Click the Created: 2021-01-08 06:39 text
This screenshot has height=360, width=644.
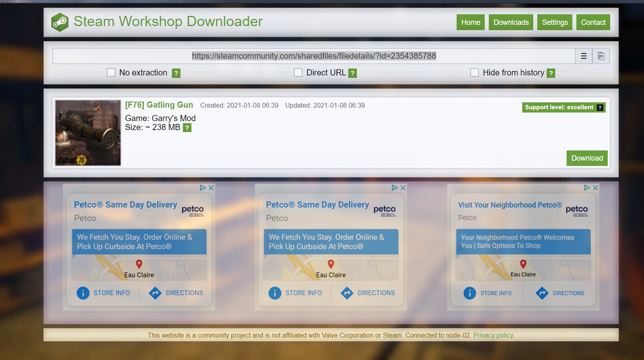(239, 105)
